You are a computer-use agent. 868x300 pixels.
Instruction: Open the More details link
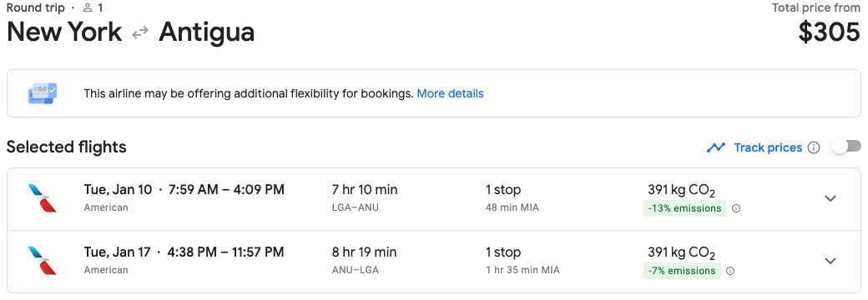point(450,93)
